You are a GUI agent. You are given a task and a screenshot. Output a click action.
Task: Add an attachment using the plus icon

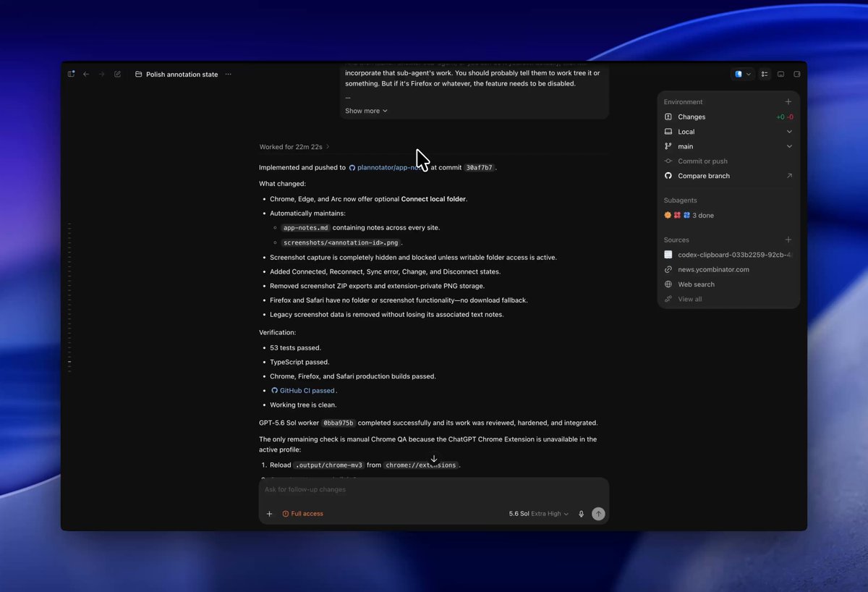point(269,514)
